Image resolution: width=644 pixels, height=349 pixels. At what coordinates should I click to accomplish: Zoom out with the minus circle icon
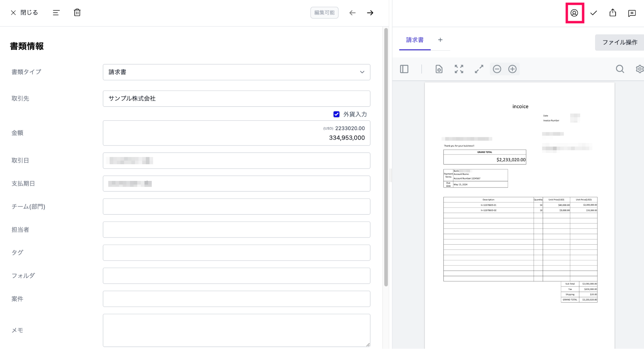coord(497,69)
